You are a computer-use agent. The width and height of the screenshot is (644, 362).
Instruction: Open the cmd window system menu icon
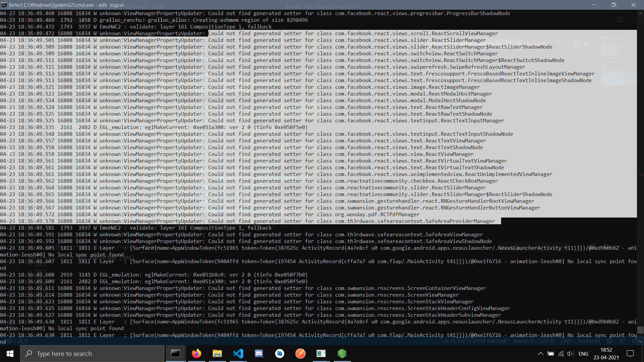pos(4,5)
